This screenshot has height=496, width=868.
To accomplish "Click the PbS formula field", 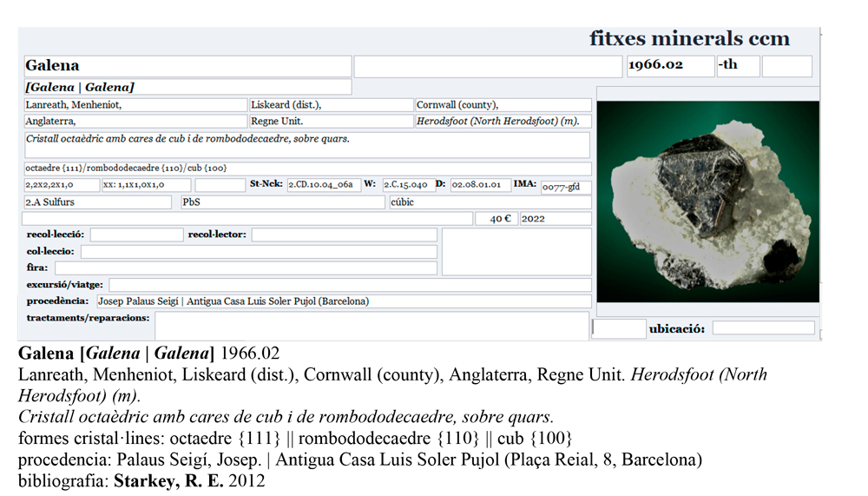I will click(x=283, y=202).
